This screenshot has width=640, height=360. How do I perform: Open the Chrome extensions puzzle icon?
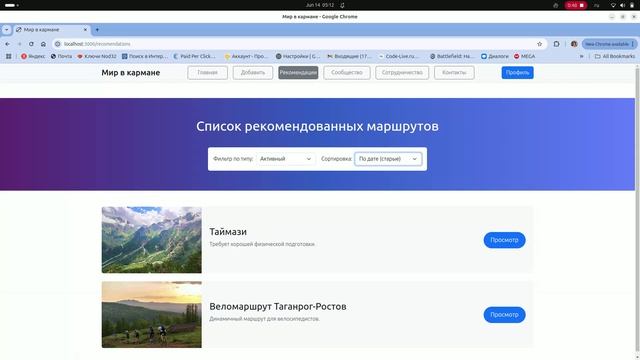(556, 44)
